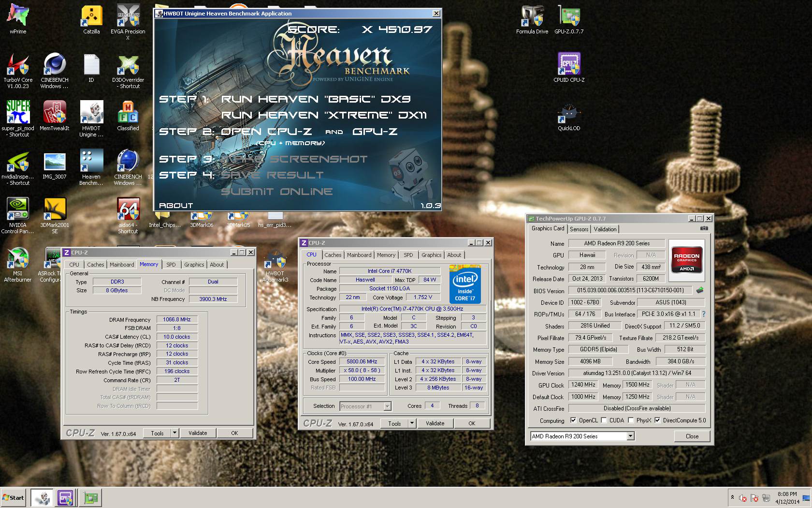
Task: Click the taskbar clock
Action: click(787, 498)
